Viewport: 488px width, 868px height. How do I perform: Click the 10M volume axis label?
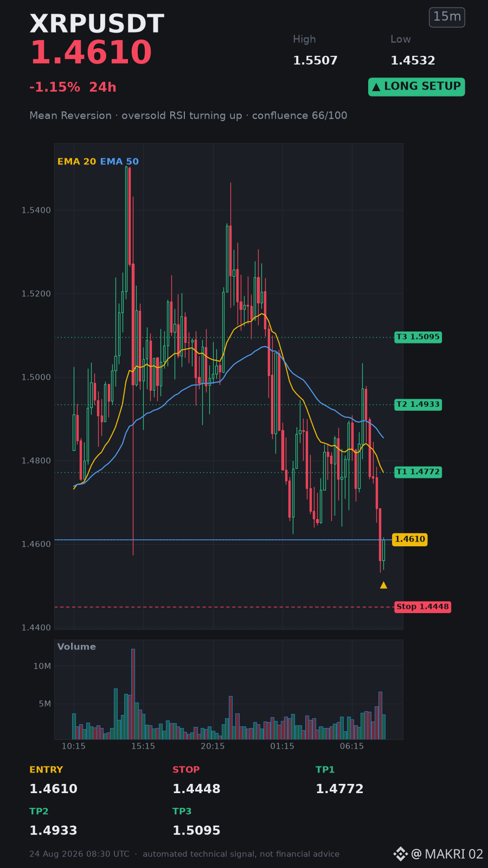click(42, 666)
